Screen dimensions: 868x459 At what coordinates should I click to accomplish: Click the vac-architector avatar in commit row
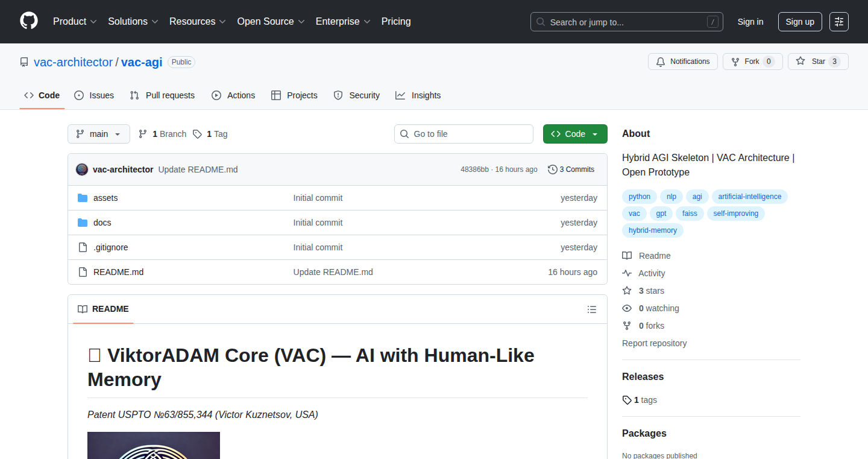coord(82,169)
